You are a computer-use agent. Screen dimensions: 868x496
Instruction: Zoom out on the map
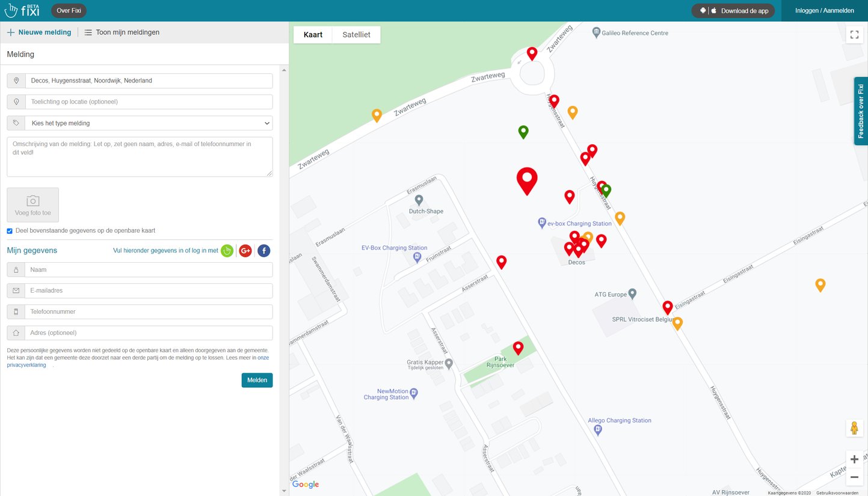point(854,477)
